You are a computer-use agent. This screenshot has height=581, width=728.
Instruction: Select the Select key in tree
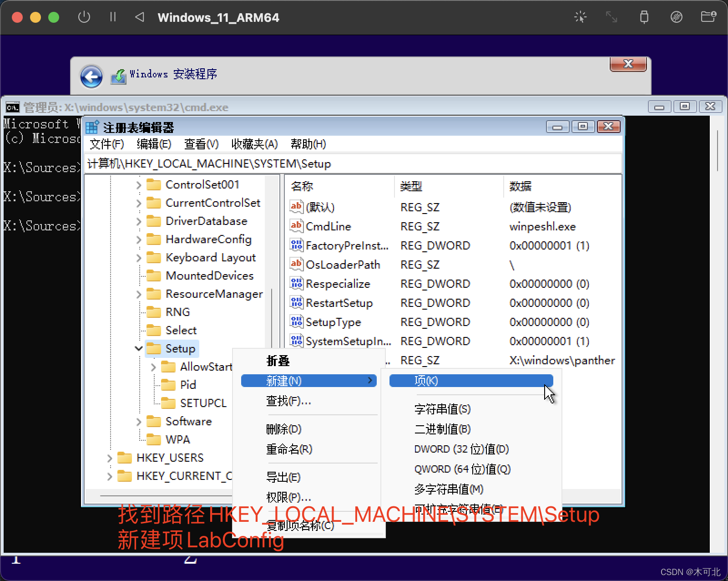tap(181, 330)
